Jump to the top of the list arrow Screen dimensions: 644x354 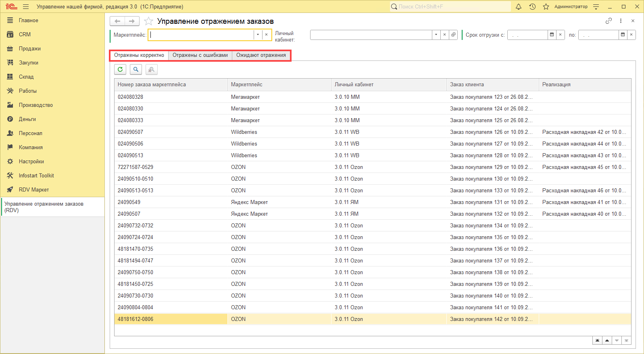click(x=597, y=341)
